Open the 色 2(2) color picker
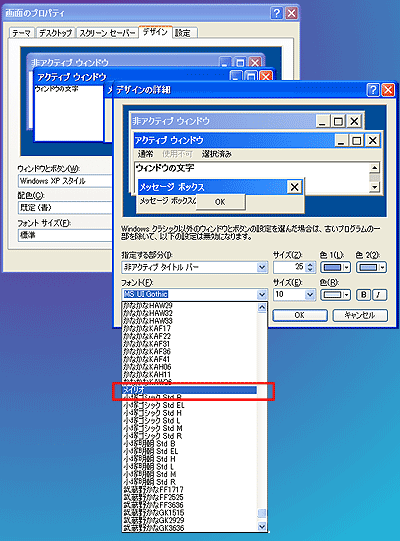400x541 pixels. pos(371,267)
